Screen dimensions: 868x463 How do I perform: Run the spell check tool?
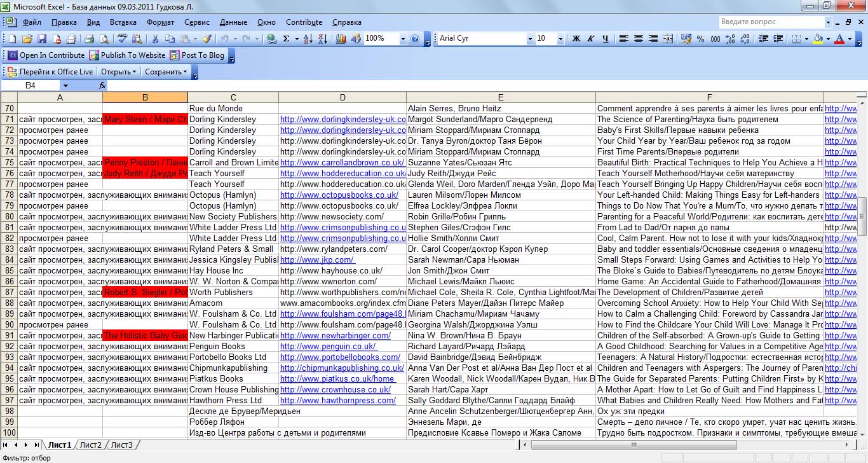[121, 39]
